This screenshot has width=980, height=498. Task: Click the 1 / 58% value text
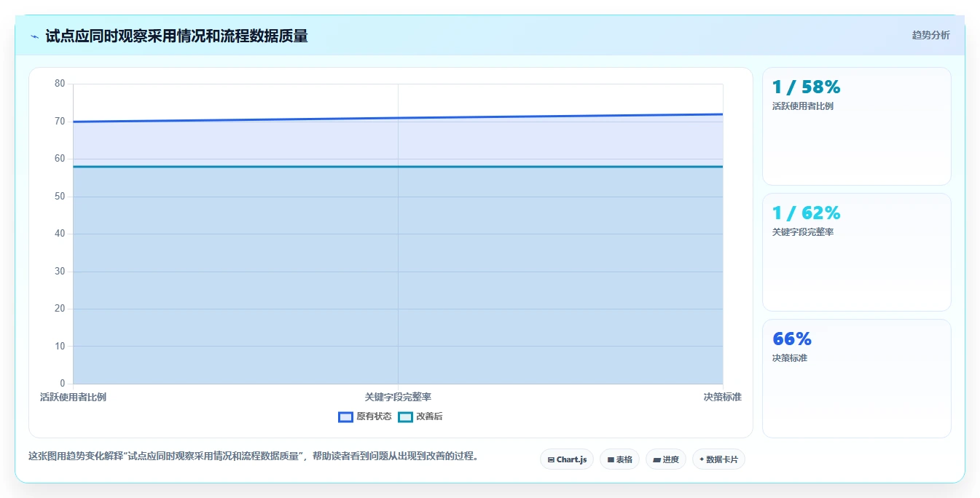[x=807, y=87]
